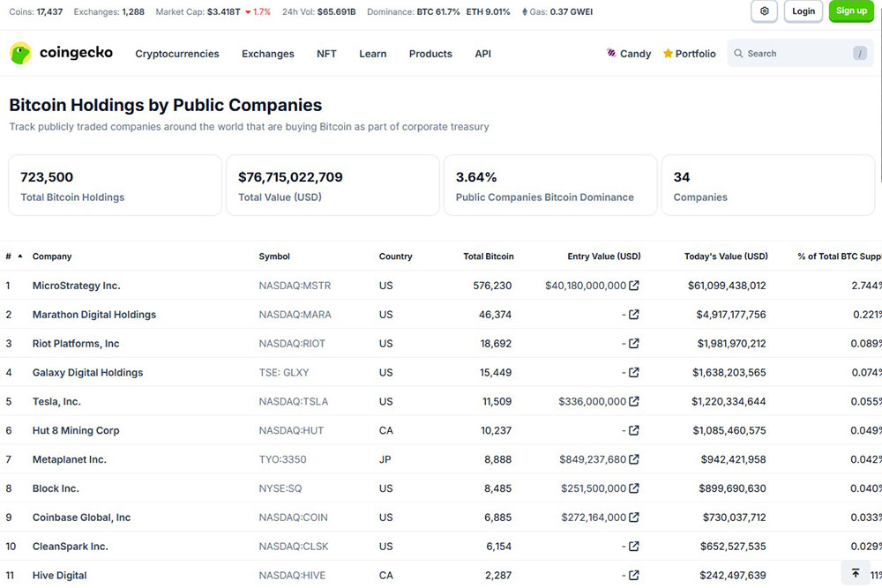Open the settings gear icon
Screen dimensions: 882x588
point(764,11)
